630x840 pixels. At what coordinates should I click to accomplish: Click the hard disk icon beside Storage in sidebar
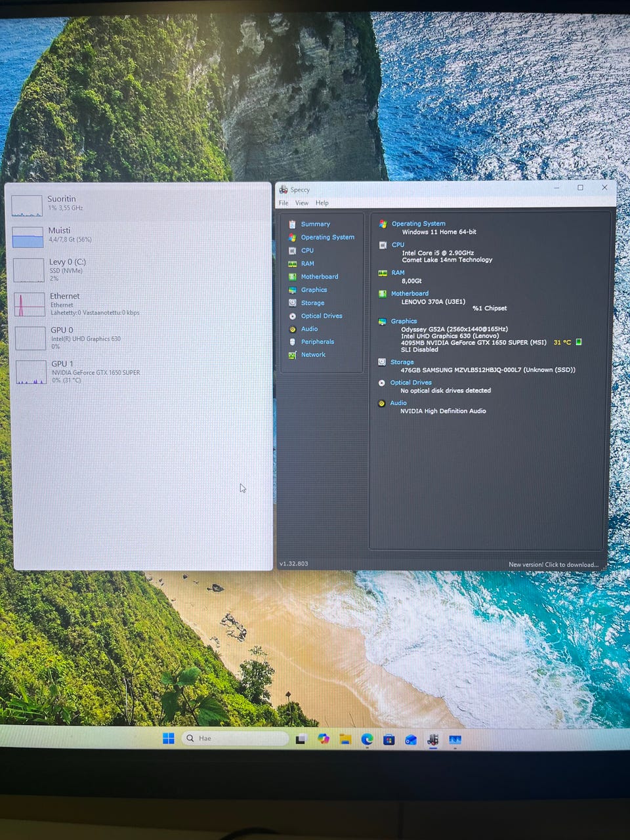[293, 303]
